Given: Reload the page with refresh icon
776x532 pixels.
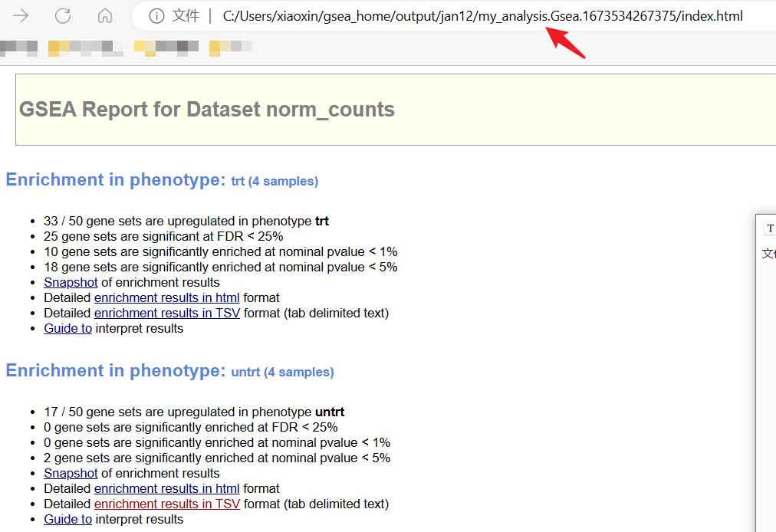Looking at the screenshot, I should click(x=63, y=15).
